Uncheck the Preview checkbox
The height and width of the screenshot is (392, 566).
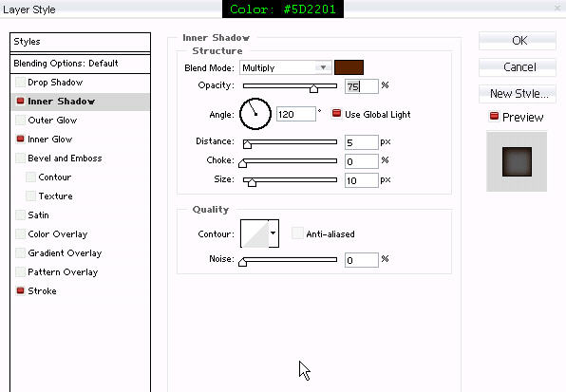click(494, 117)
